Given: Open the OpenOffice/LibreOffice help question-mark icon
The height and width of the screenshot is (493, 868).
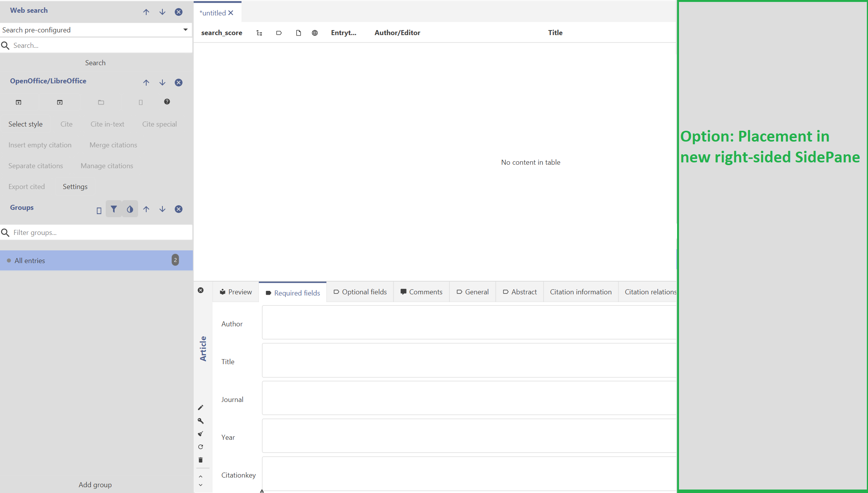Looking at the screenshot, I should 167,102.
